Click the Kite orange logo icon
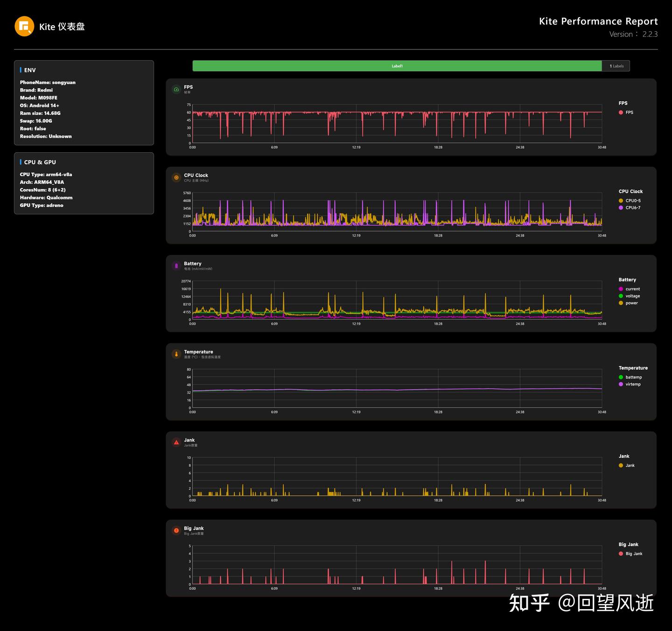This screenshot has width=672, height=631. pos(24,26)
